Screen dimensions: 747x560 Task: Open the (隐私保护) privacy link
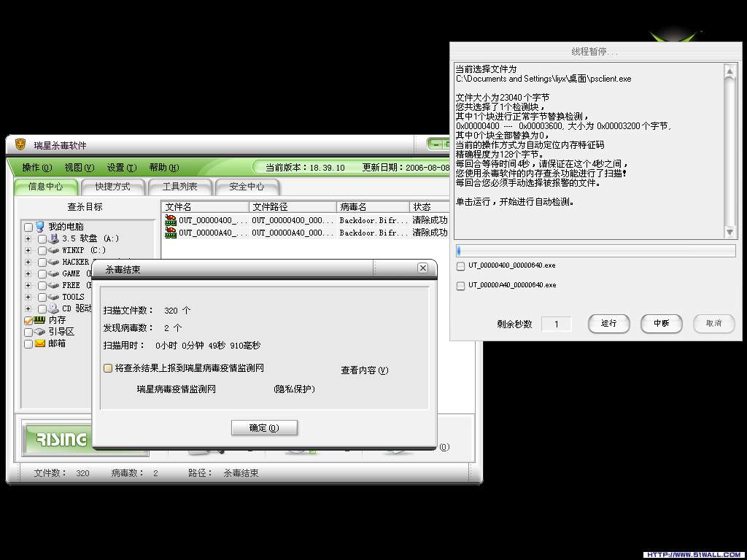[x=295, y=389]
